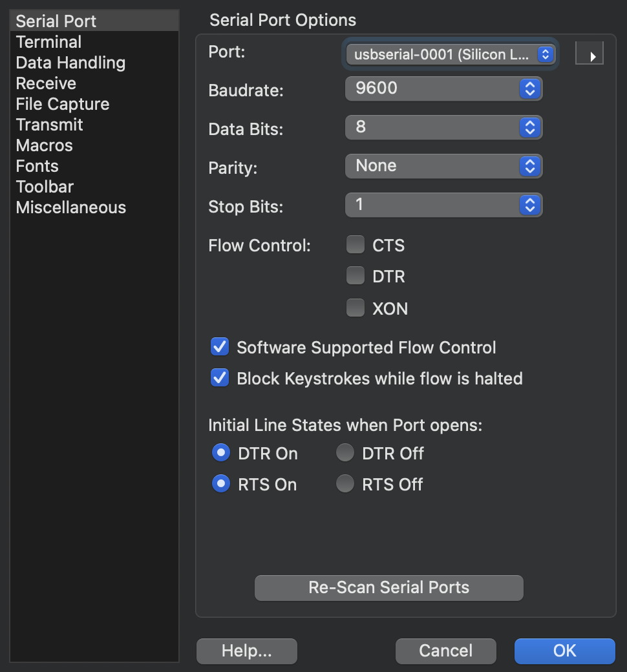Image resolution: width=627 pixels, height=672 pixels.
Task: Switch to the Terminal settings category
Action: coord(48,42)
